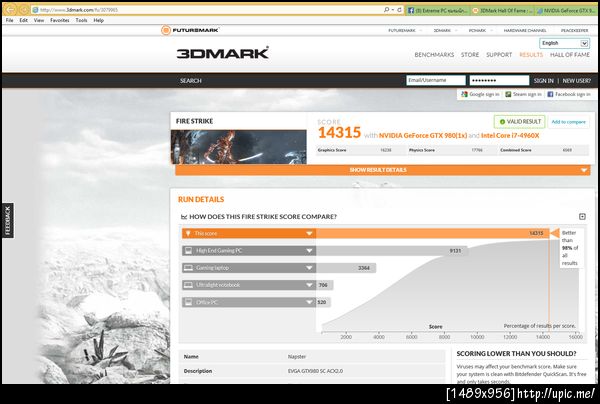600x404 pixels.
Task: Click the Valid Result badge
Action: pyautogui.click(x=520, y=122)
